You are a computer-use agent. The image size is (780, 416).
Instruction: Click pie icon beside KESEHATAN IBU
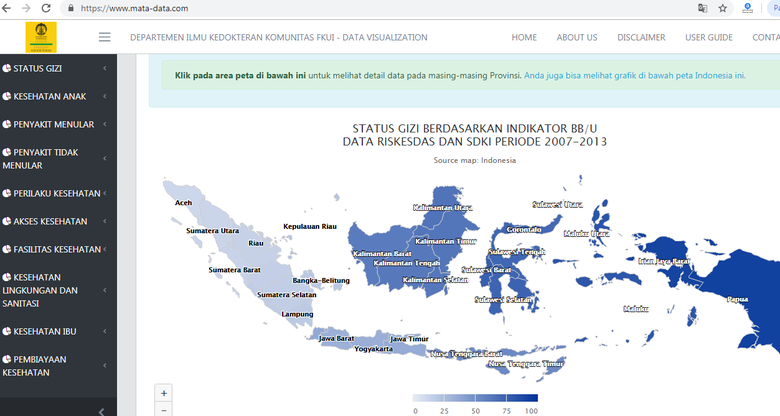click(6, 331)
